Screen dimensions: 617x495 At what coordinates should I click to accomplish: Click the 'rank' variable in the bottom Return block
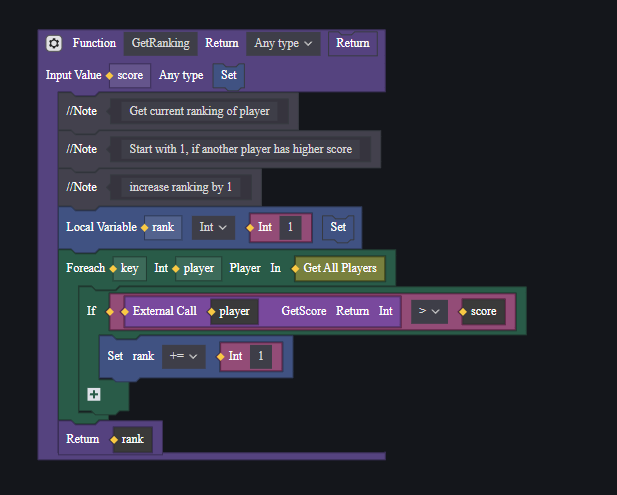[133, 439]
